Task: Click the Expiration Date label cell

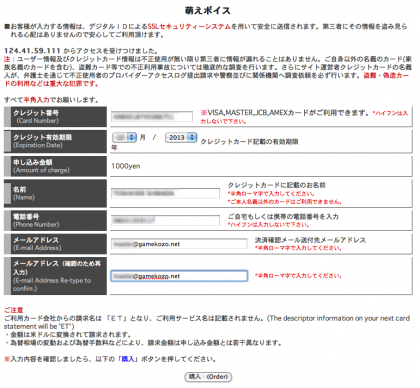Action: click(55, 141)
